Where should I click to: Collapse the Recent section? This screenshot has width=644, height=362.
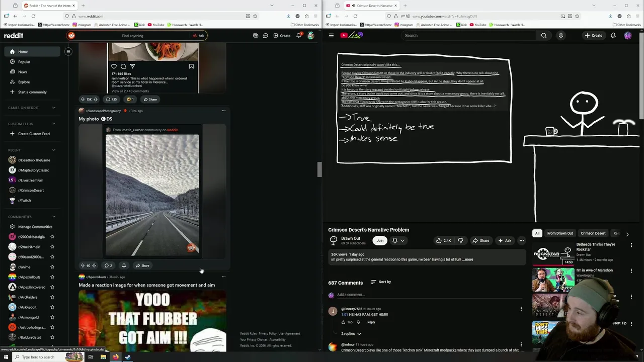pos(54,150)
